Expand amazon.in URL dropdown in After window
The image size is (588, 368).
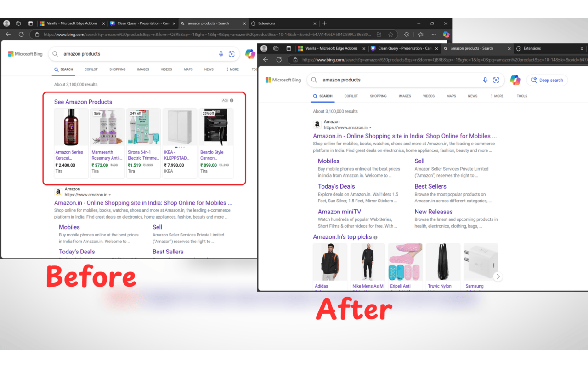pos(370,128)
